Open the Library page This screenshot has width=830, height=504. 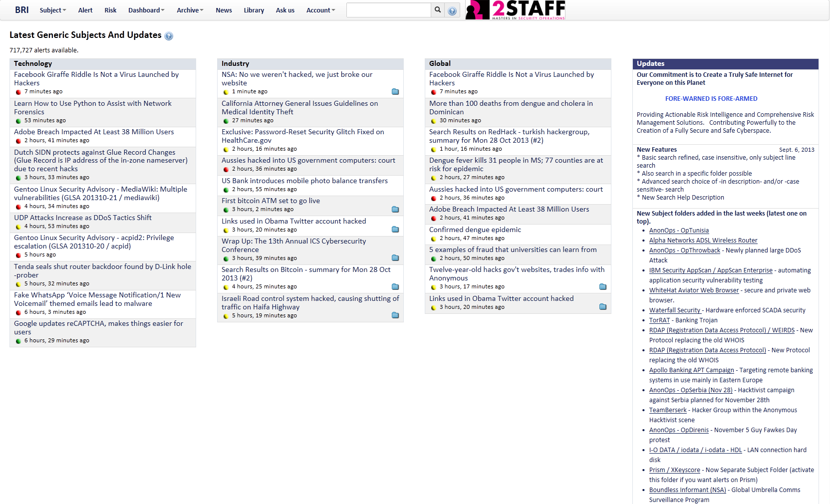tap(254, 10)
